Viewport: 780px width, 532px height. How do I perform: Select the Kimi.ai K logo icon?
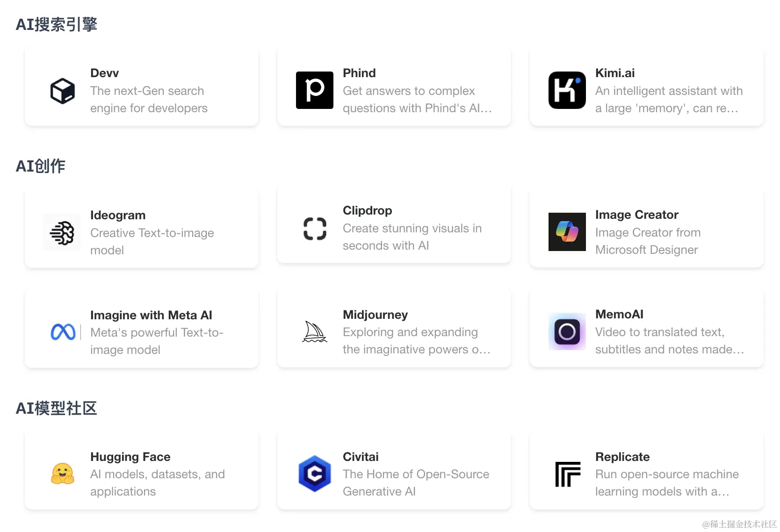click(x=567, y=90)
